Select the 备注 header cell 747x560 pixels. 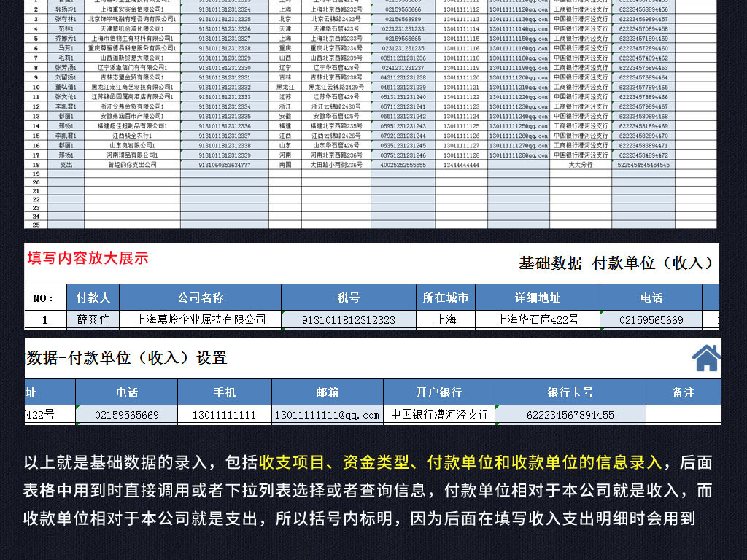(x=684, y=392)
